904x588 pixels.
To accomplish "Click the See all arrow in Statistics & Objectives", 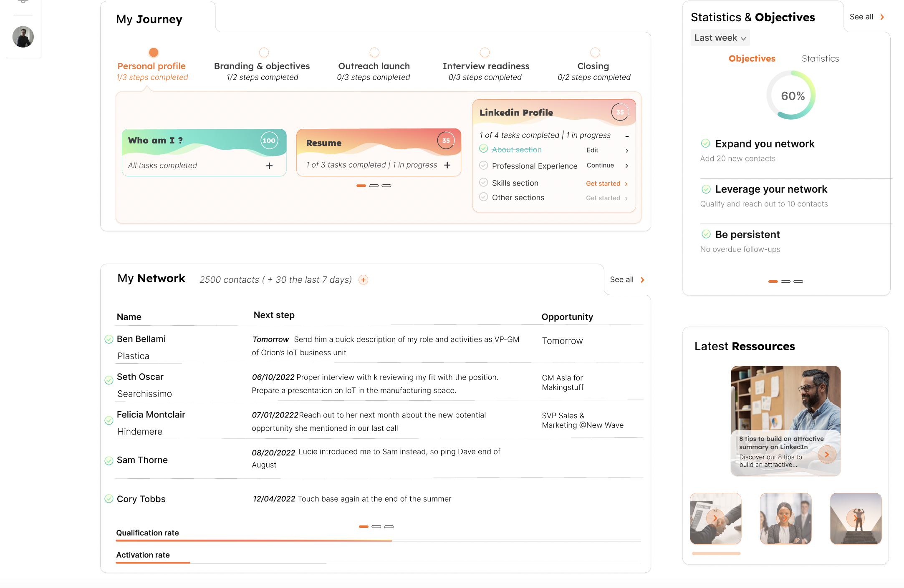I will pyautogui.click(x=882, y=17).
